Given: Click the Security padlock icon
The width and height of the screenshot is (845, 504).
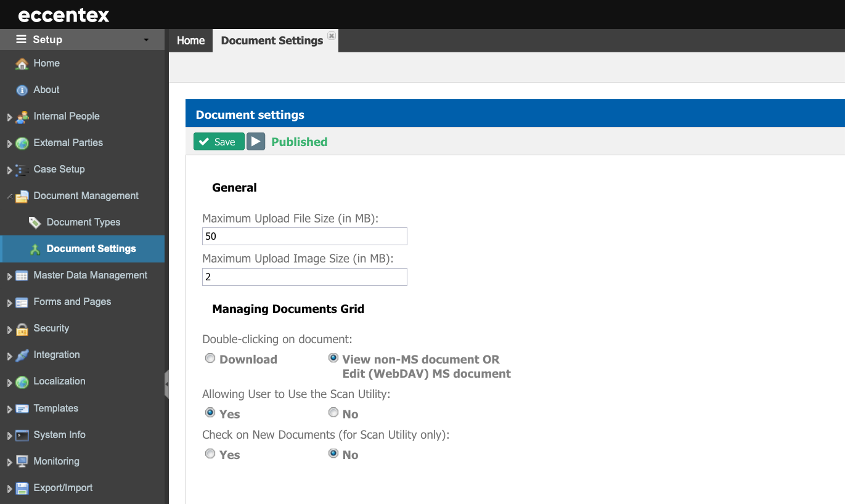Looking at the screenshot, I should point(22,328).
